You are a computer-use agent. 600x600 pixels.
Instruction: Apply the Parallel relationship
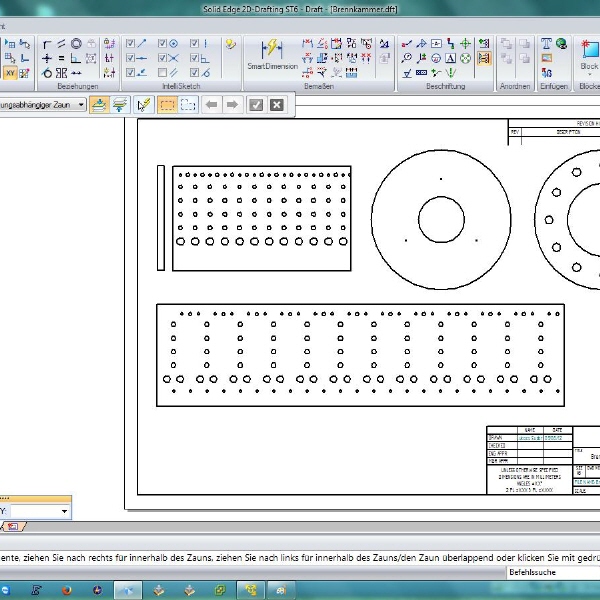click(x=61, y=44)
